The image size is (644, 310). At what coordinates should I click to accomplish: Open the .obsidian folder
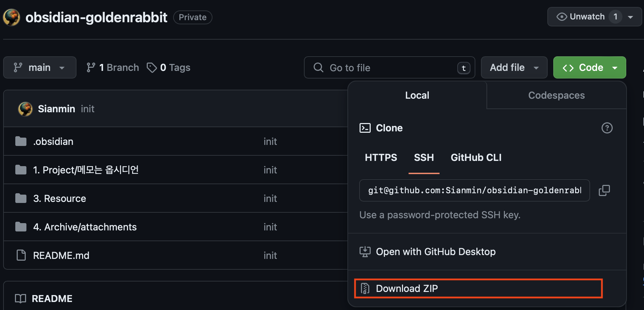point(53,141)
